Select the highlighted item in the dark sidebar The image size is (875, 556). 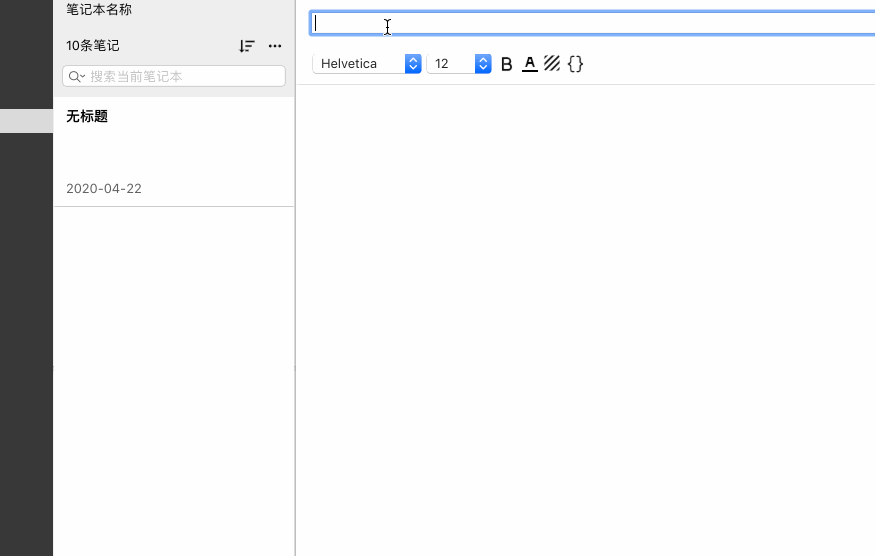click(x=26, y=121)
